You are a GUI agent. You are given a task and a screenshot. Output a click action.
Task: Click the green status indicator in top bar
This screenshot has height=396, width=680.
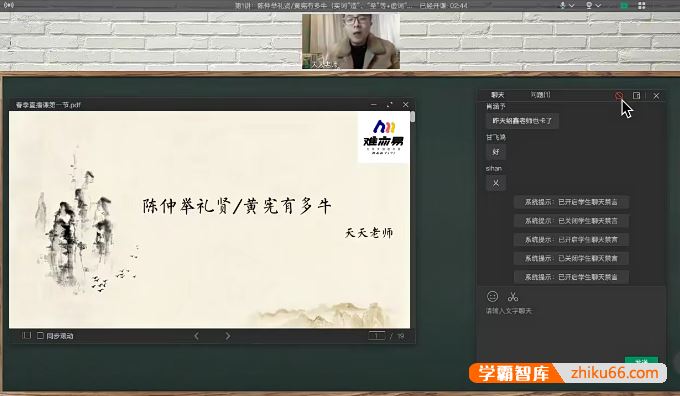click(x=624, y=5)
